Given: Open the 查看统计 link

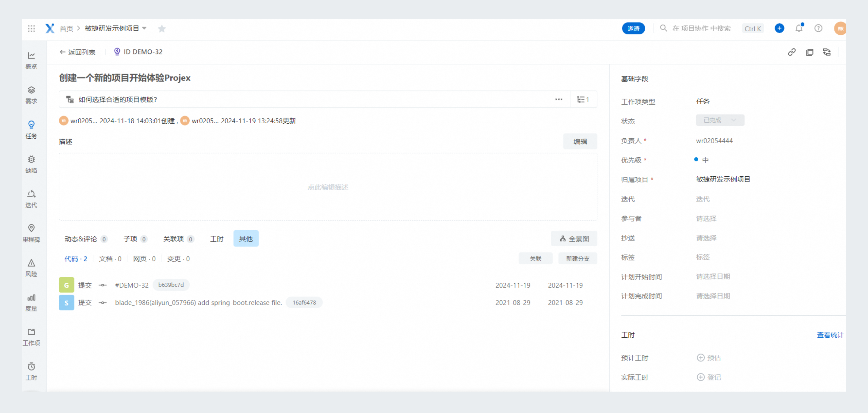Looking at the screenshot, I should coord(830,335).
